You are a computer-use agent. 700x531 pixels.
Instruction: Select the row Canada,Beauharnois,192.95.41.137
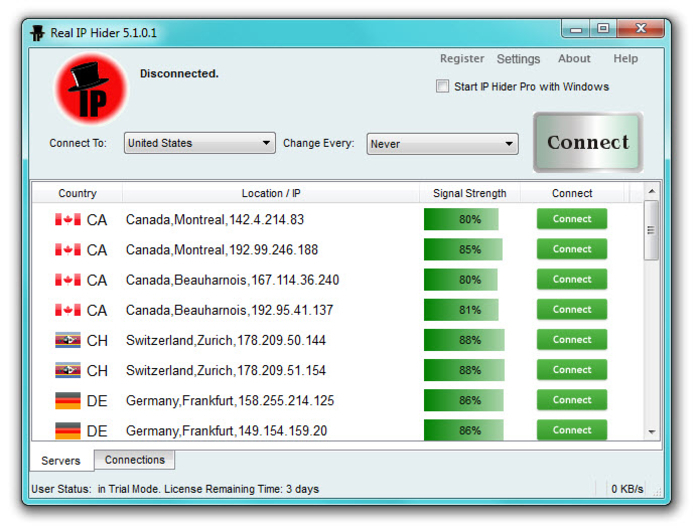[338, 310]
